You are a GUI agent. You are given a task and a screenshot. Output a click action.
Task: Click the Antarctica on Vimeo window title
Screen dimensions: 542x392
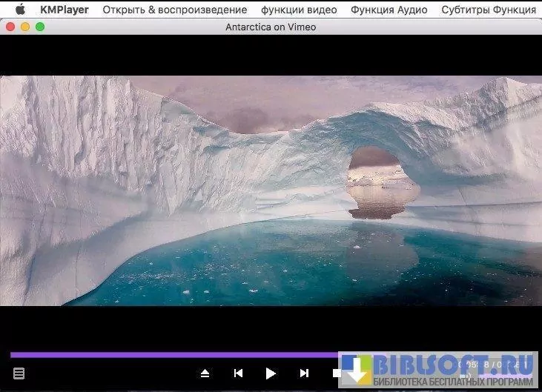(x=271, y=27)
